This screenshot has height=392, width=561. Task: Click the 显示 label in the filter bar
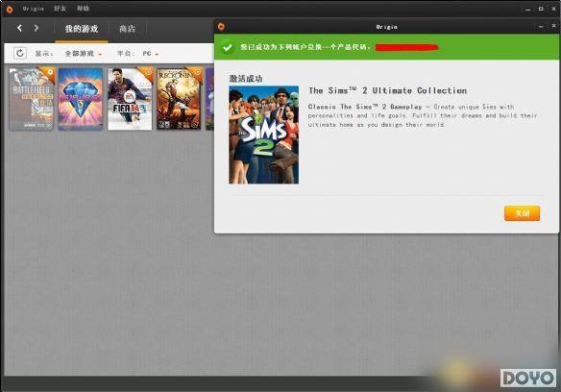pyautogui.click(x=44, y=54)
